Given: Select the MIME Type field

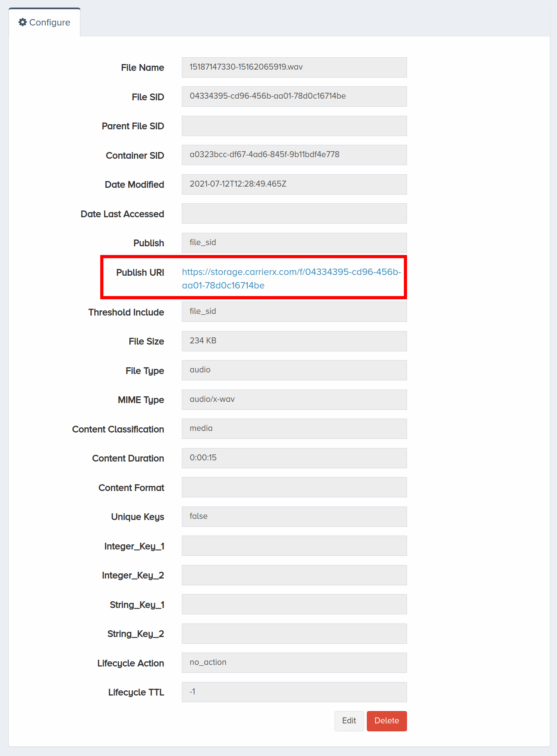Looking at the screenshot, I should (x=294, y=399).
